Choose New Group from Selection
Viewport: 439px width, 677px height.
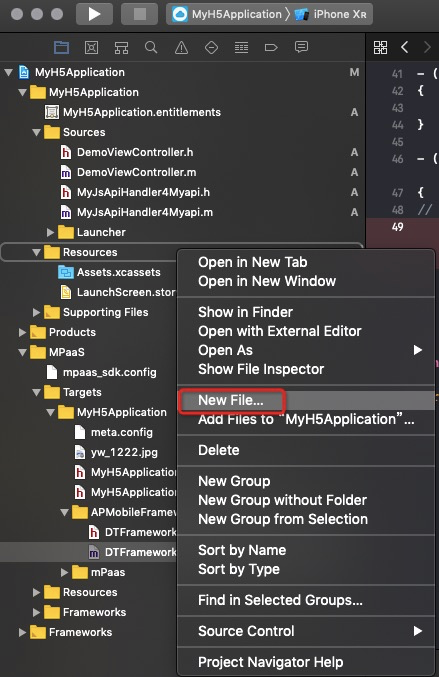(x=306, y=519)
